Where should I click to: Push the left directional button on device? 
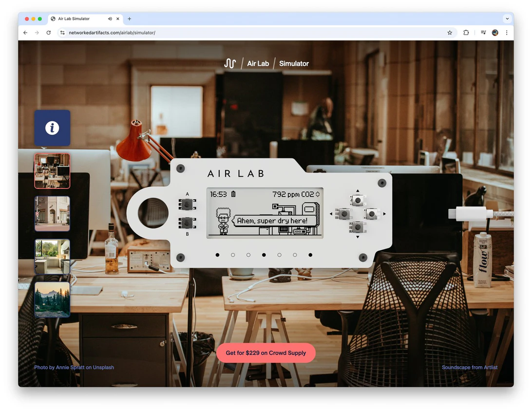(x=344, y=214)
